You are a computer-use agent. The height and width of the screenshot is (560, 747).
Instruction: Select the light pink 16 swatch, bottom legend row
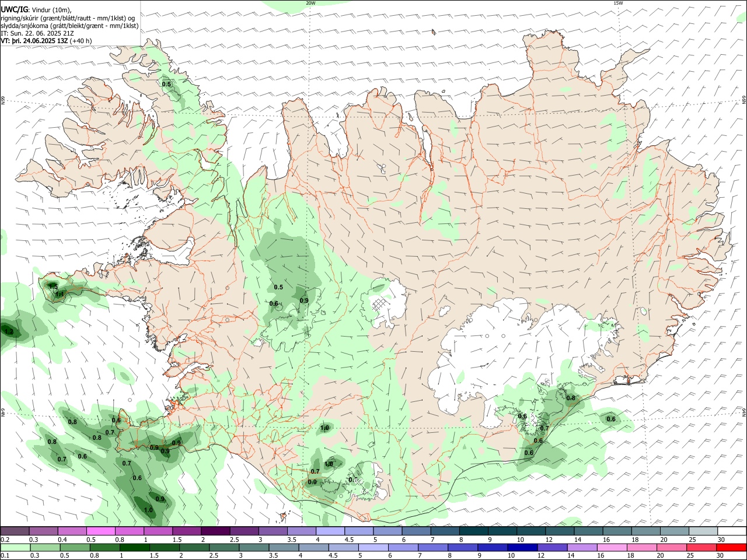(x=611, y=547)
